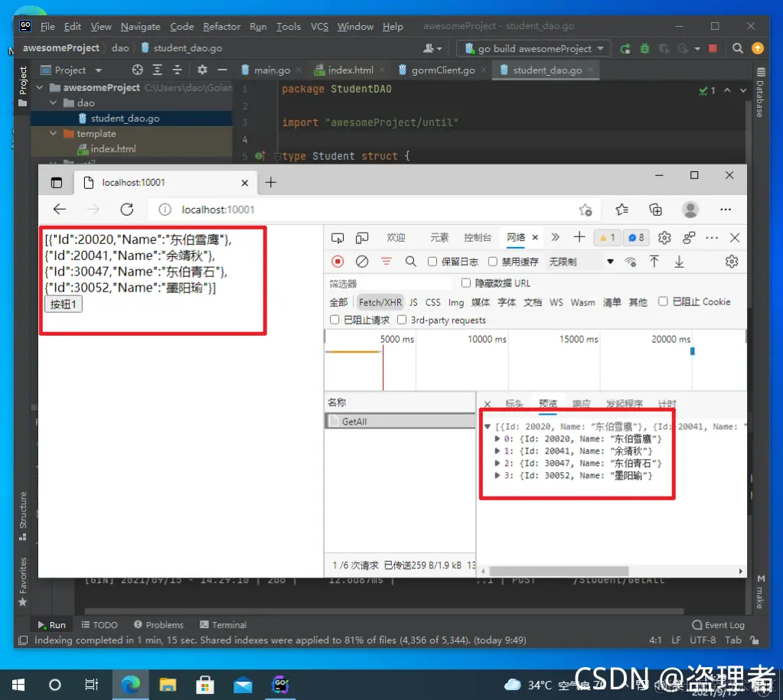Image resolution: width=783 pixels, height=700 pixels.
Task: Open Project panel settings gear
Action: 202,70
